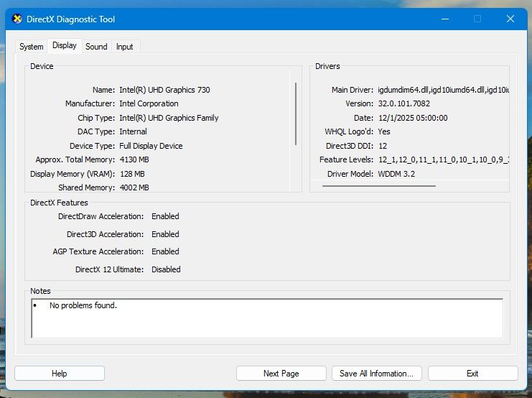The height and width of the screenshot is (398, 532).
Task: Click the 'Feature Levels:' label
Action: pyautogui.click(x=346, y=159)
